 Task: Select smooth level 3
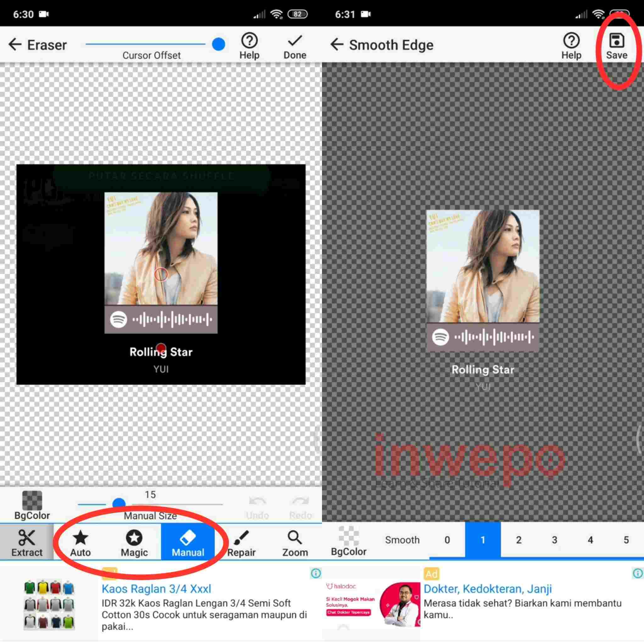(x=554, y=540)
